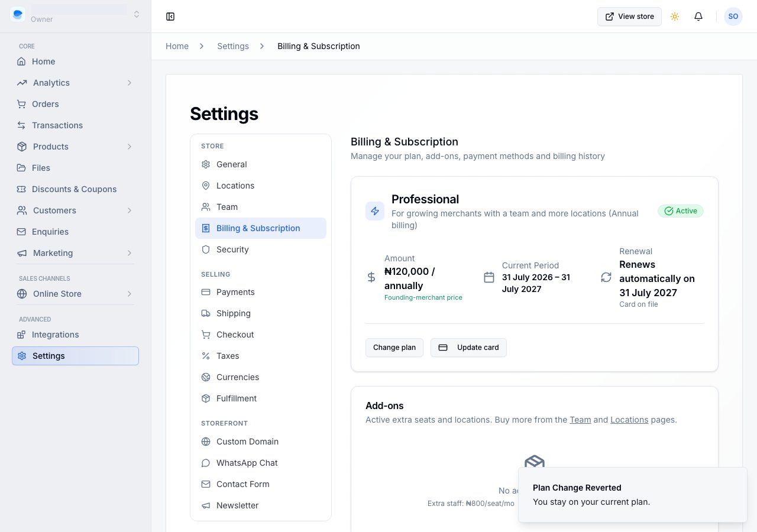The height and width of the screenshot is (532, 757).
Task: Click the Orders cart icon
Action: click(21, 104)
